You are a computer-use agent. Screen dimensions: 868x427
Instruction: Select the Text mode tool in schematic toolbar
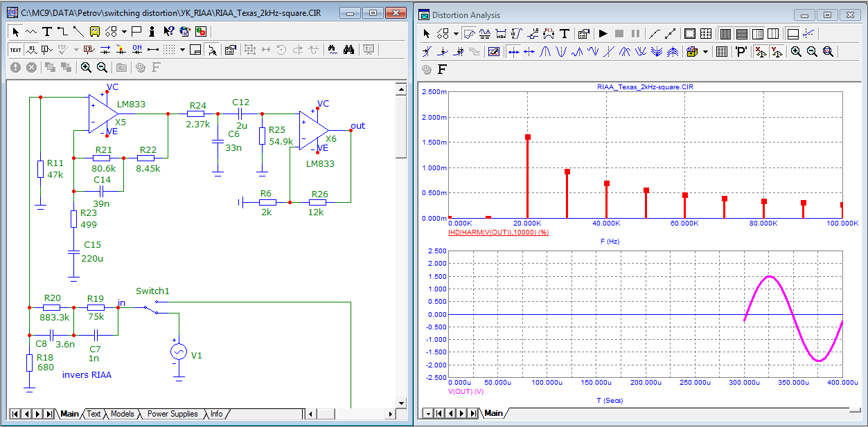point(47,31)
